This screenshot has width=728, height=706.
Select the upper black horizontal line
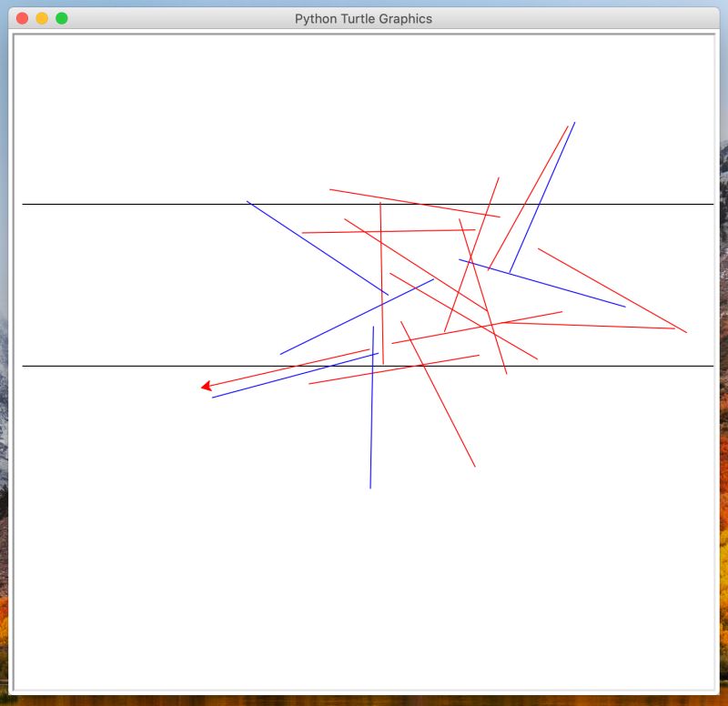click(136, 204)
